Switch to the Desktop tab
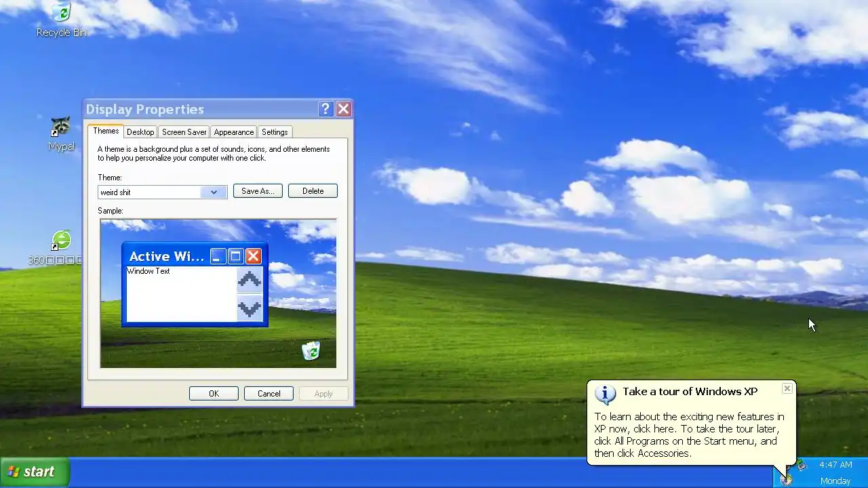This screenshot has height=488, width=868. click(x=140, y=132)
